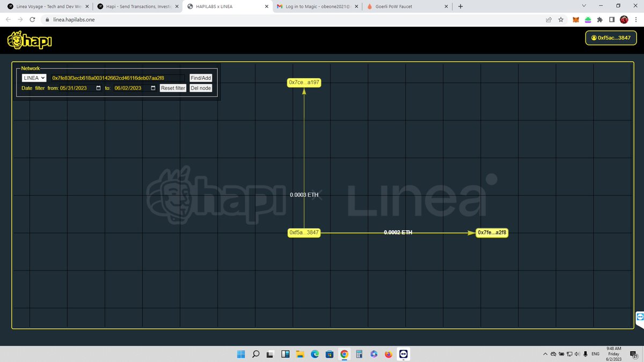Click the from date field 05/31/2023

coord(80,88)
